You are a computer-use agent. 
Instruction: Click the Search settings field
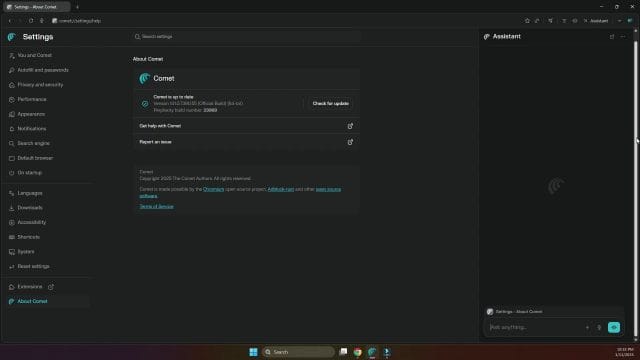(246, 37)
